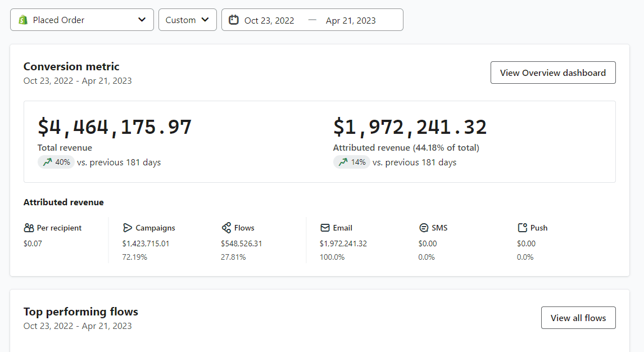The image size is (644, 352).
Task: Click the Conversion metric heading
Action: [71, 66]
